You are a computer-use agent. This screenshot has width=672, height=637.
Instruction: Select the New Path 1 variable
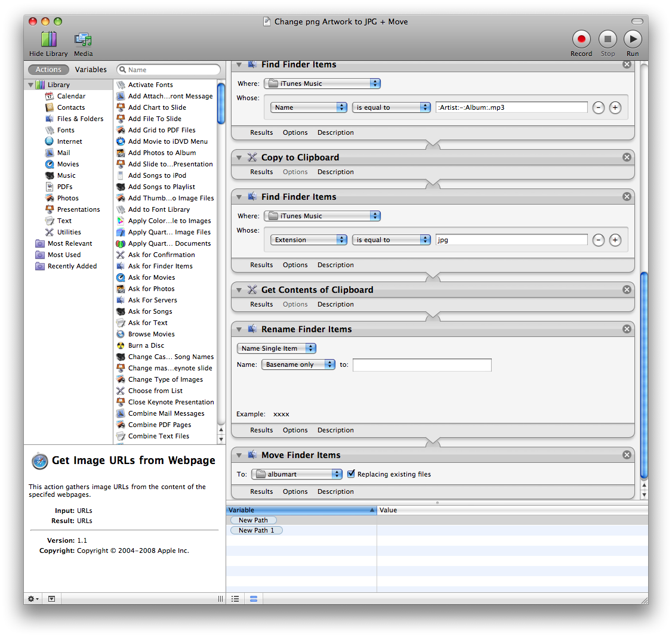[256, 530]
